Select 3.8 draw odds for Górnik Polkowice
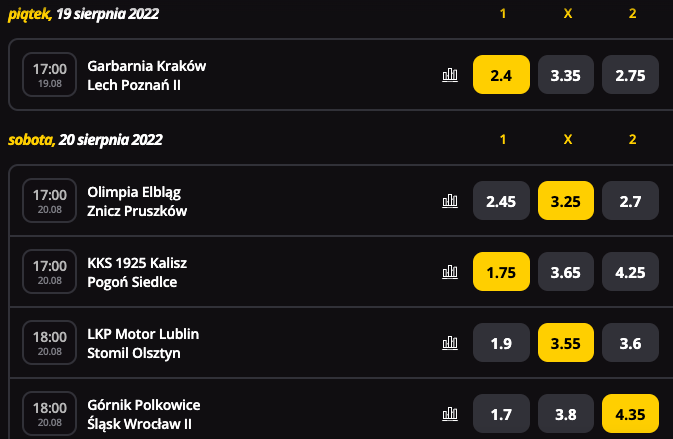Screen dimensions: 673x439 coord(566,414)
